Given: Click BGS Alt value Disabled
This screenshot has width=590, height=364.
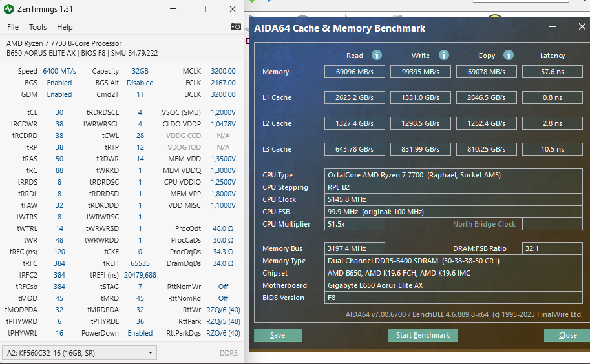Looking at the screenshot, I should click(140, 83).
